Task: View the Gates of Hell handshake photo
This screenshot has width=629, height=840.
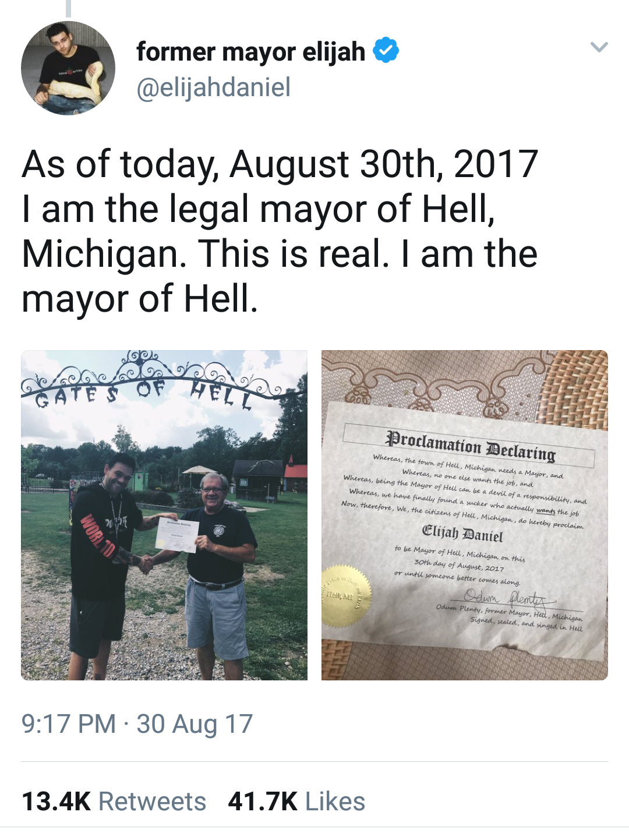Action: pyautogui.click(x=164, y=515)
